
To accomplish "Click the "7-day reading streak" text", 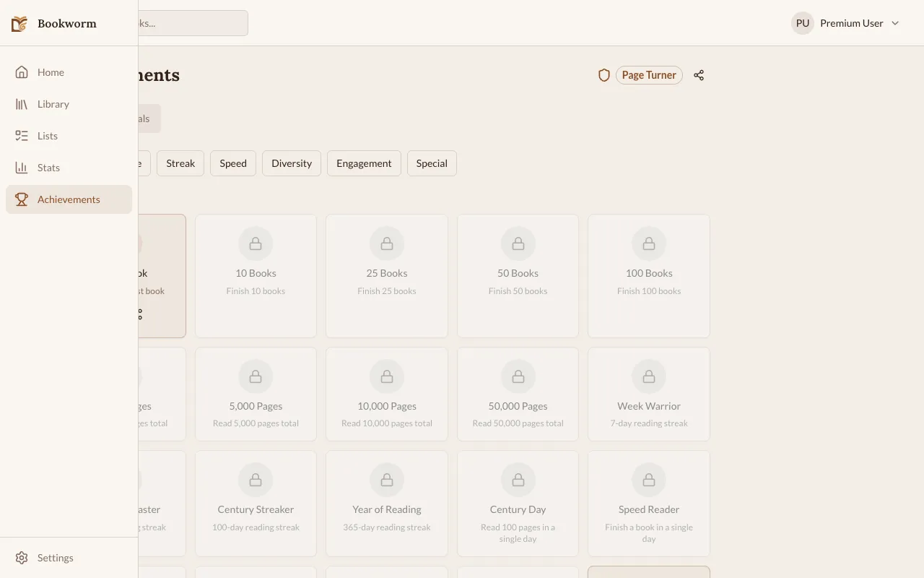I will tap(649, 423).
